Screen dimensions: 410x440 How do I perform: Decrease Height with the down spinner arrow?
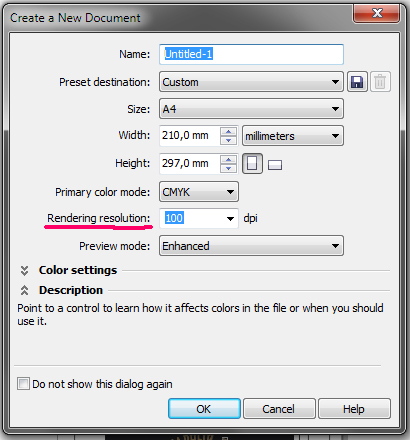228,168
